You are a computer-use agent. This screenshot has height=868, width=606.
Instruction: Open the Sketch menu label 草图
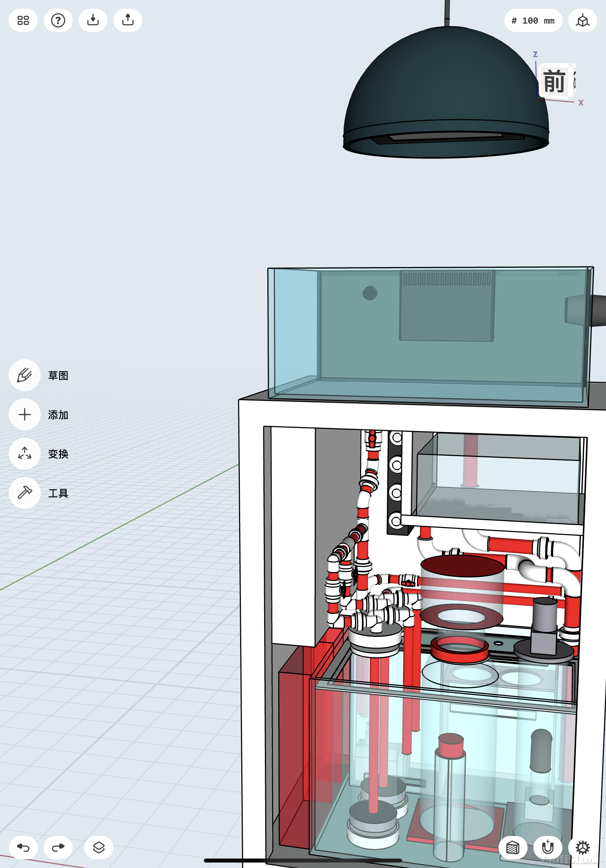click(x=58, y=375)
